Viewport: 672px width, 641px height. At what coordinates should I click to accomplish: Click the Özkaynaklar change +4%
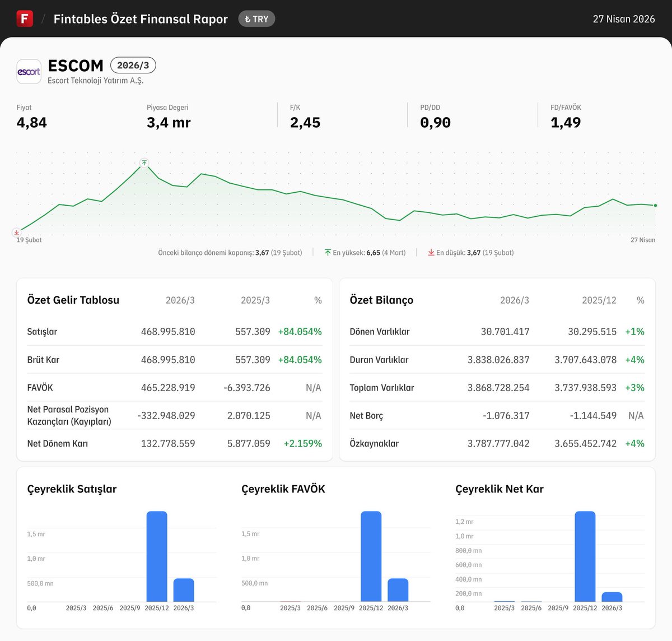click(x=634, y=444)
